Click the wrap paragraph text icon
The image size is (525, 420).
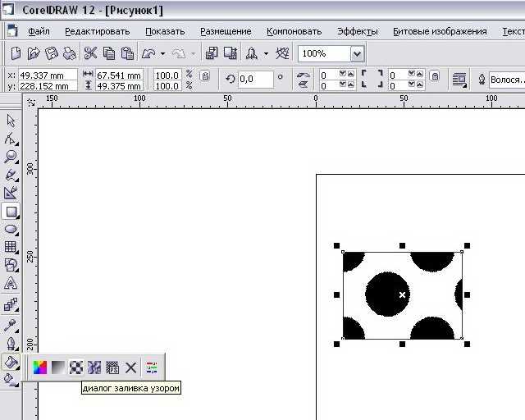tap(459, 80)
